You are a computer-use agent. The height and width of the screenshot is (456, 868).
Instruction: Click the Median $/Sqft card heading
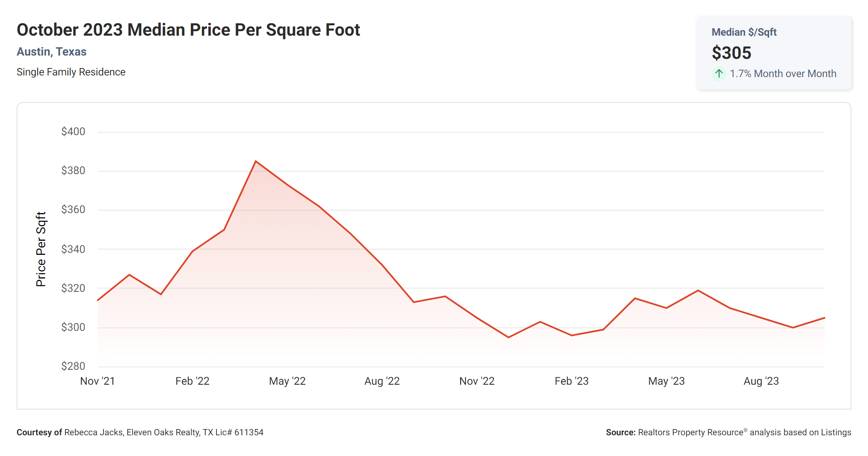point(744,32)
